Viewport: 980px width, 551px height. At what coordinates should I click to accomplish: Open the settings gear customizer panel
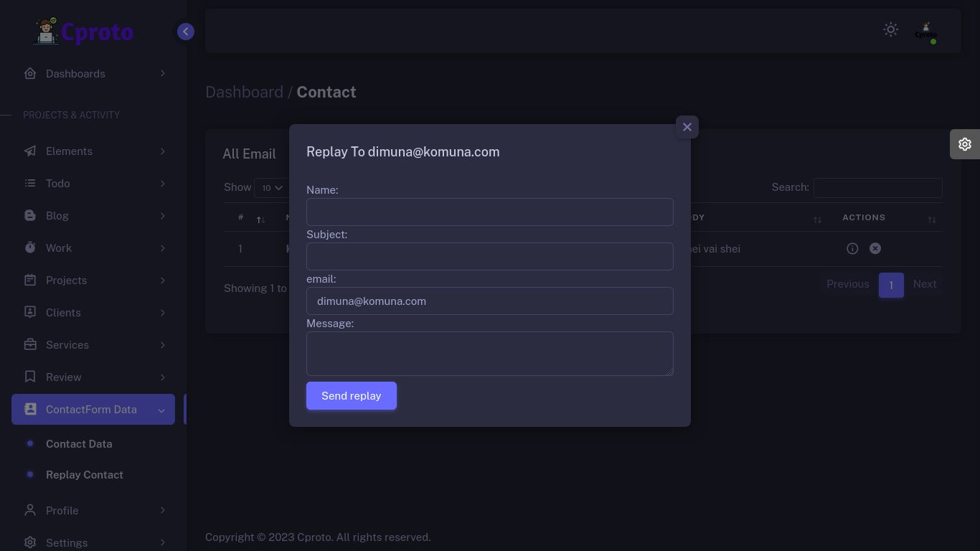point(964,144)
